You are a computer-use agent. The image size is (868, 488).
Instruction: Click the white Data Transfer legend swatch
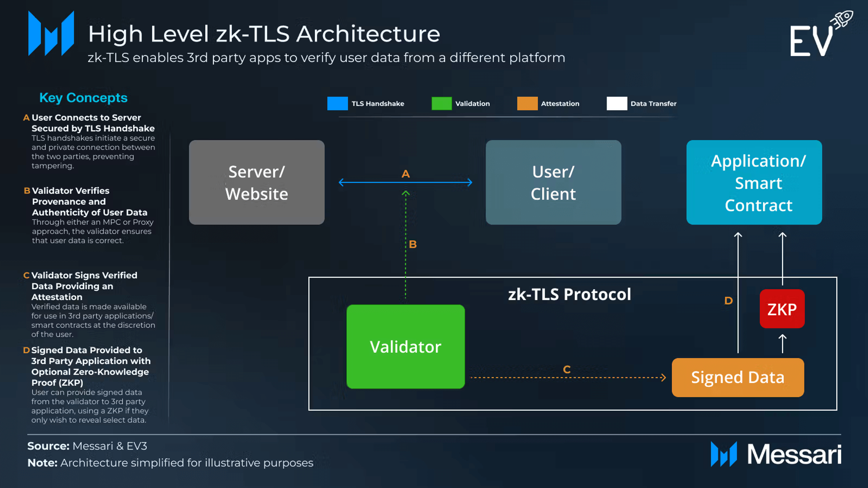click(x=617, y=104)
